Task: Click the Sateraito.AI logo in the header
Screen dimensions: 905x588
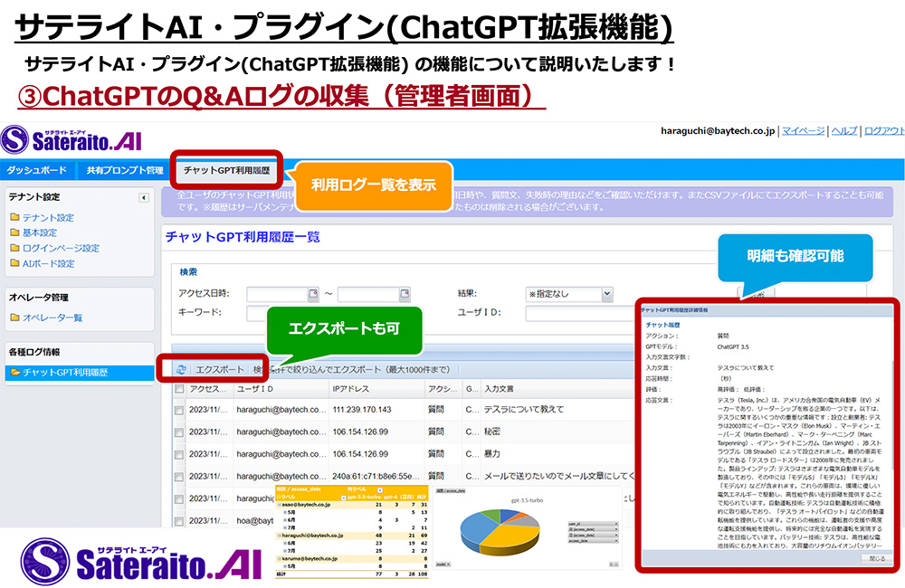Action: click(71, 139)
